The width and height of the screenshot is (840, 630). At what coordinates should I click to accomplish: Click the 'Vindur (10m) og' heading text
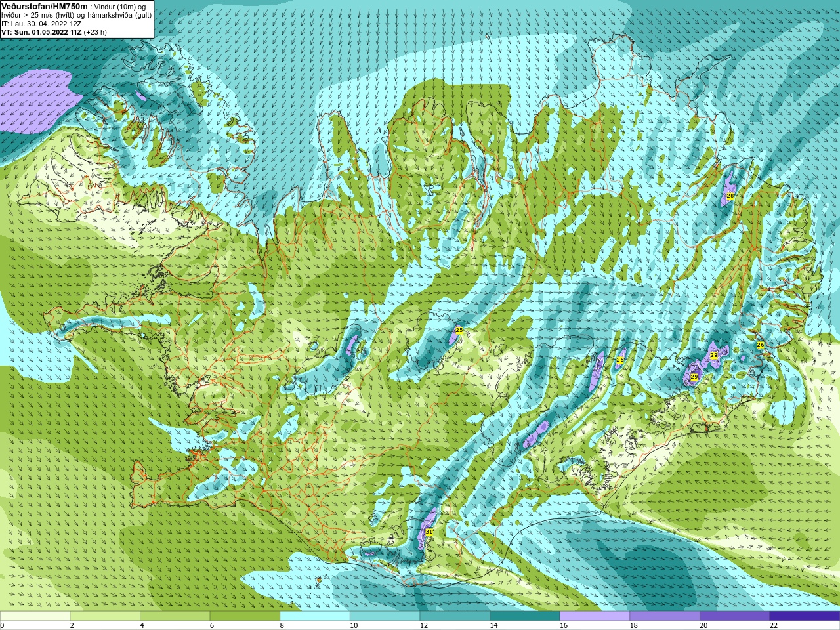coord(121,7)
